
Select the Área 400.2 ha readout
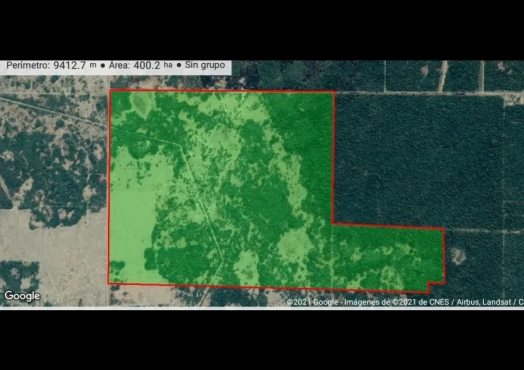tap(140, 65)
